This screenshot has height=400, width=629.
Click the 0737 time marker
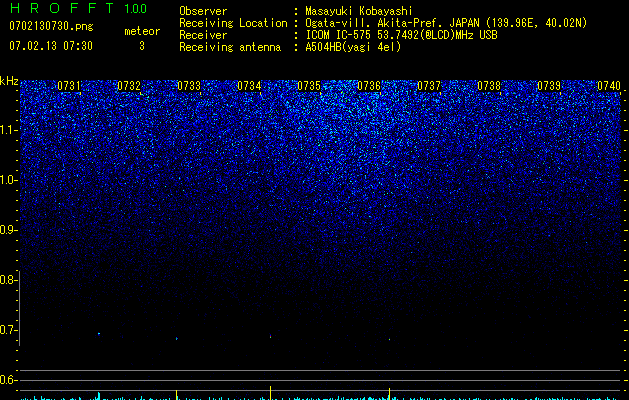point(429,86)
